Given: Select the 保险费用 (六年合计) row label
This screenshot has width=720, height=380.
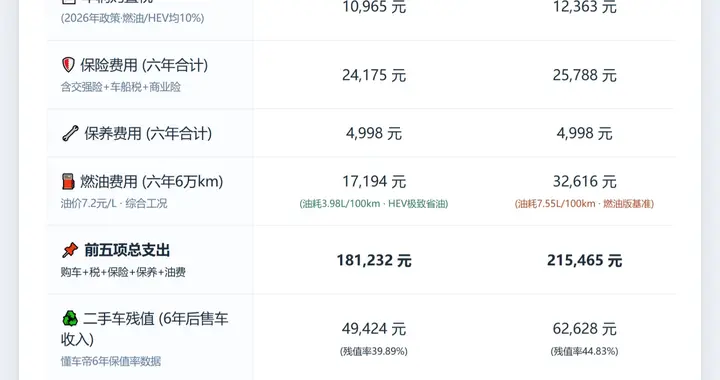Looking at the screenshot, I should (x=144, y=65).
